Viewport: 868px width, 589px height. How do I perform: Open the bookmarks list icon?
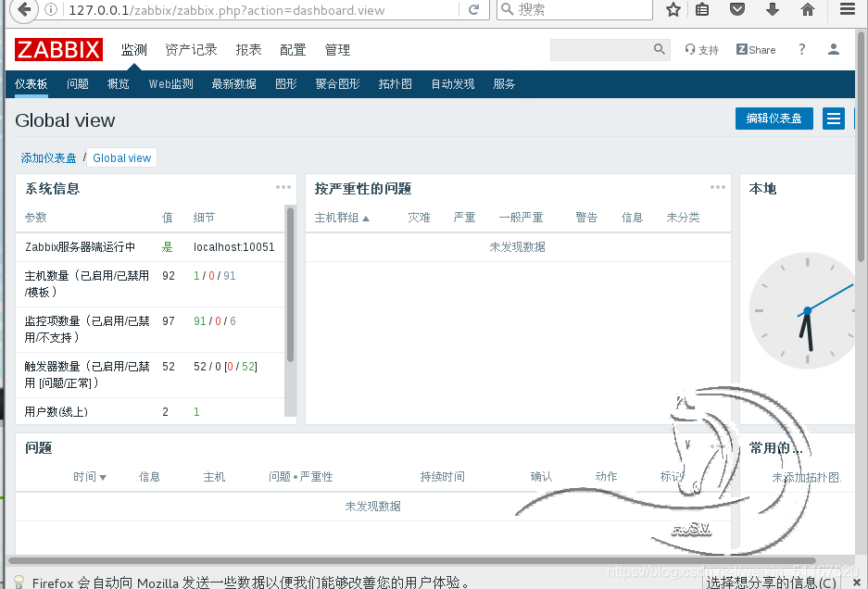(x=702, y=9)
